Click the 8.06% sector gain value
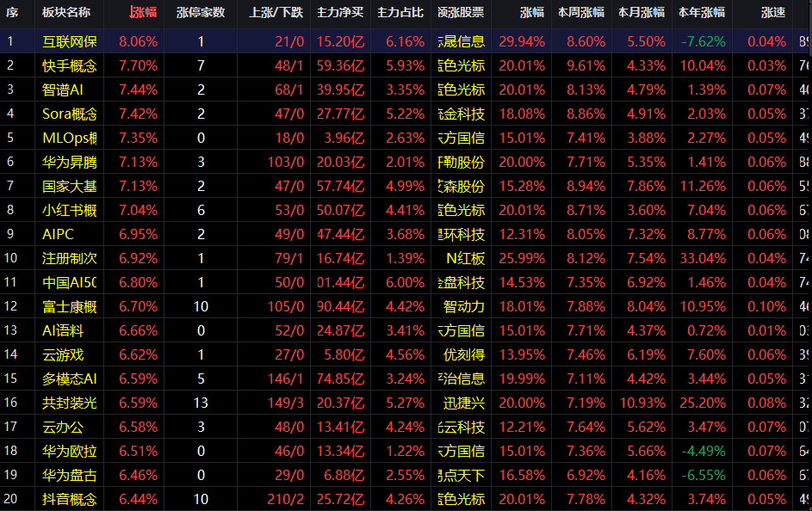 pos(139,41)
